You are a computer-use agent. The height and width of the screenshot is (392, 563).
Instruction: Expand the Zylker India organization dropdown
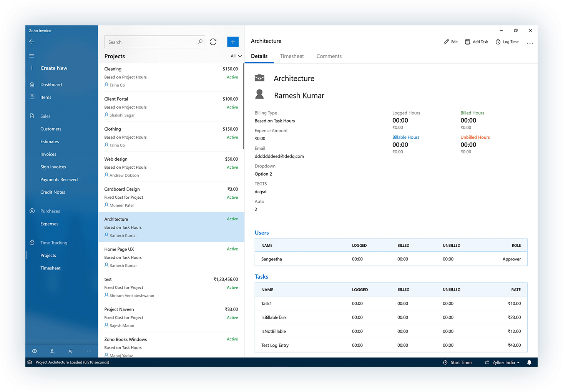[502, 362]
